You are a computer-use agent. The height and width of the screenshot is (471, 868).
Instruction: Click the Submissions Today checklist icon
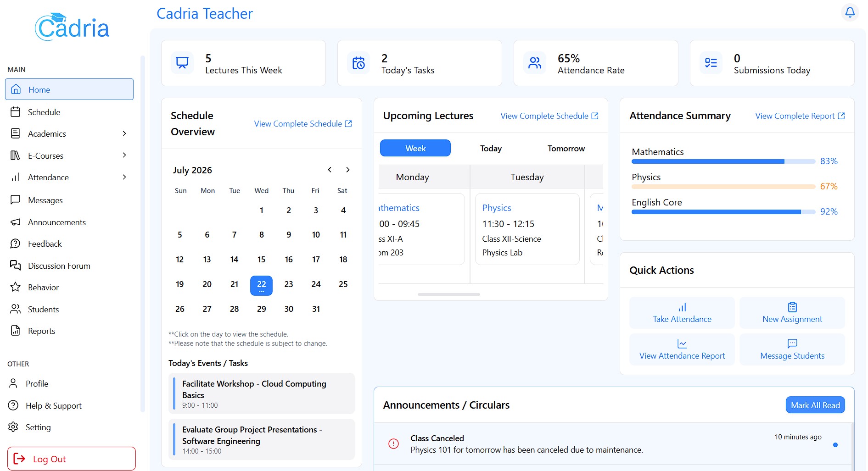click(x=711, y=63)
